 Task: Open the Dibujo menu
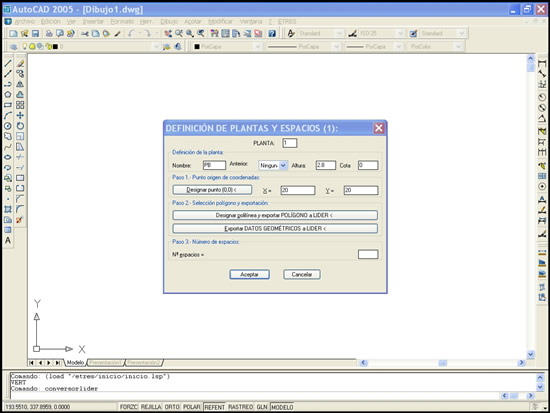click(x=169, y=22)
